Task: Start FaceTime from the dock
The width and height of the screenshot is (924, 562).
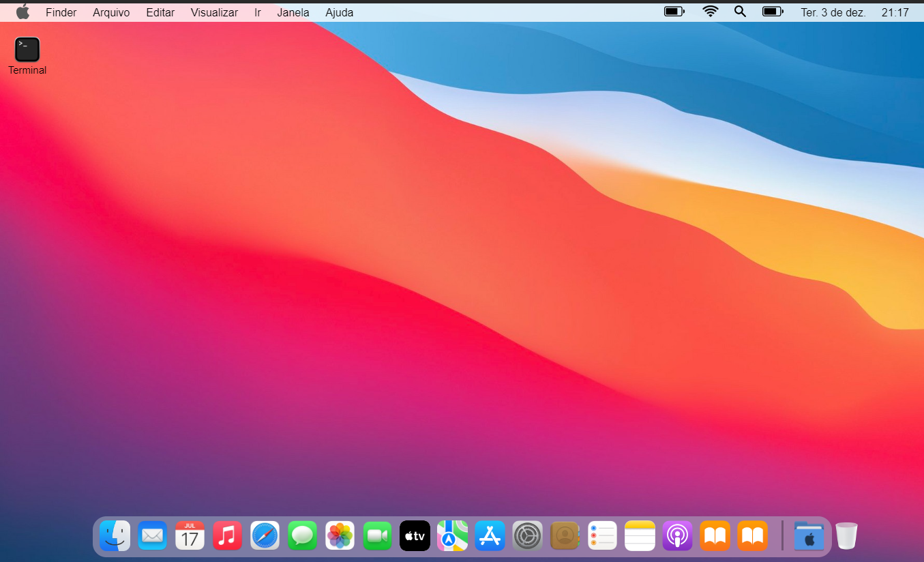Action: (x=377, y=536)
